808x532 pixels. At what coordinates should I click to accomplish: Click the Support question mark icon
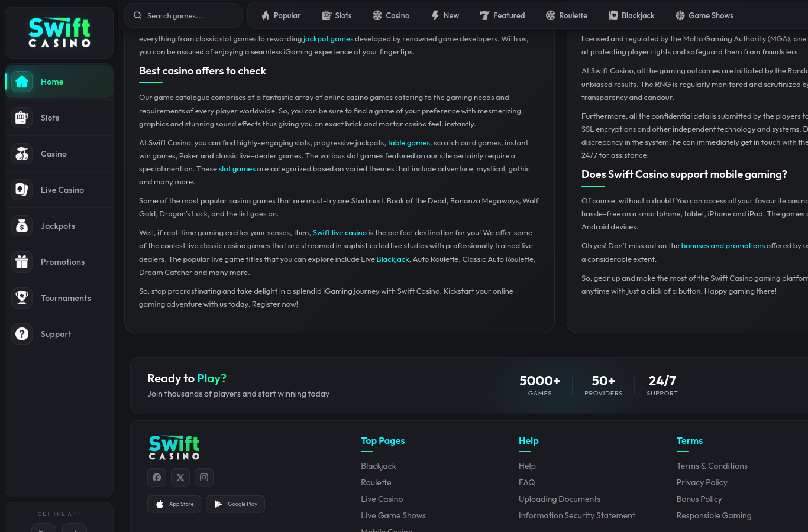(x=22, y=334)
